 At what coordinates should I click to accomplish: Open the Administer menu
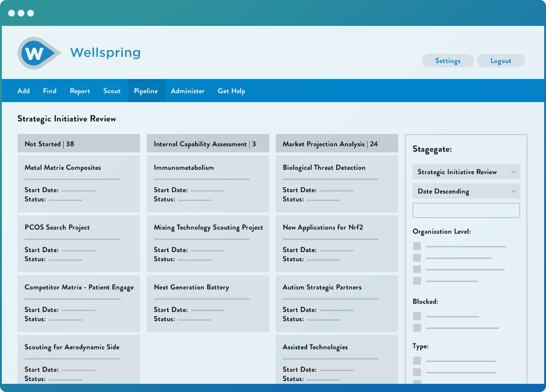point(188,91)
